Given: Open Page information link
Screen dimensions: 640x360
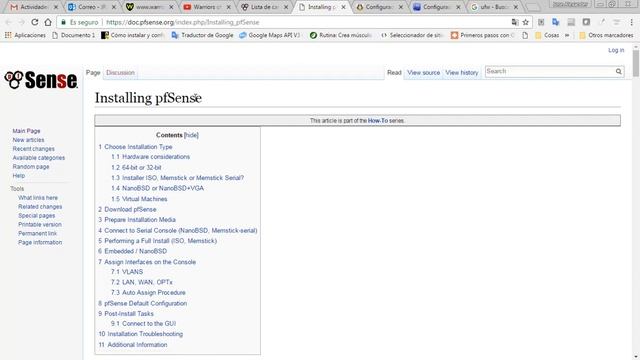Looking at the screenshot, I should point(40,243).
